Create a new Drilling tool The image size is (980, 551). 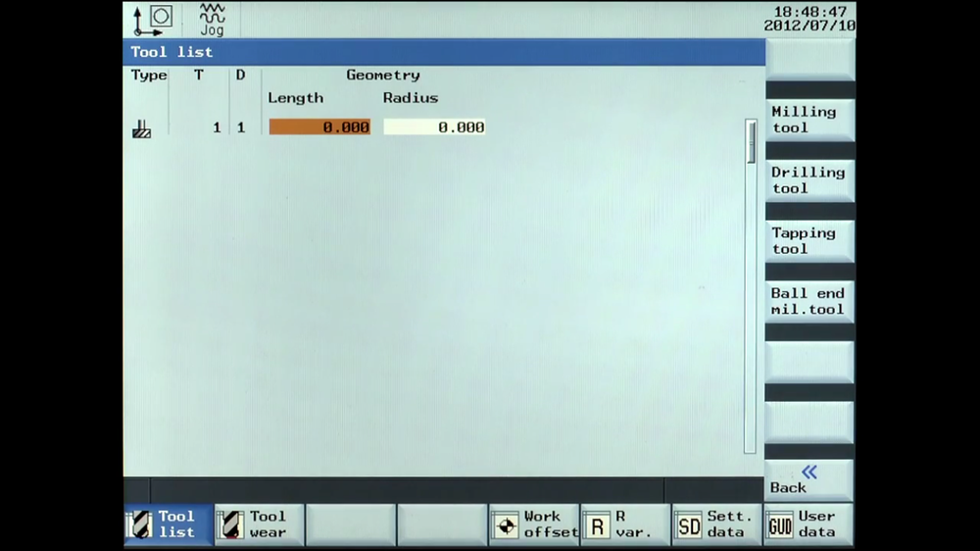point(809,180)
